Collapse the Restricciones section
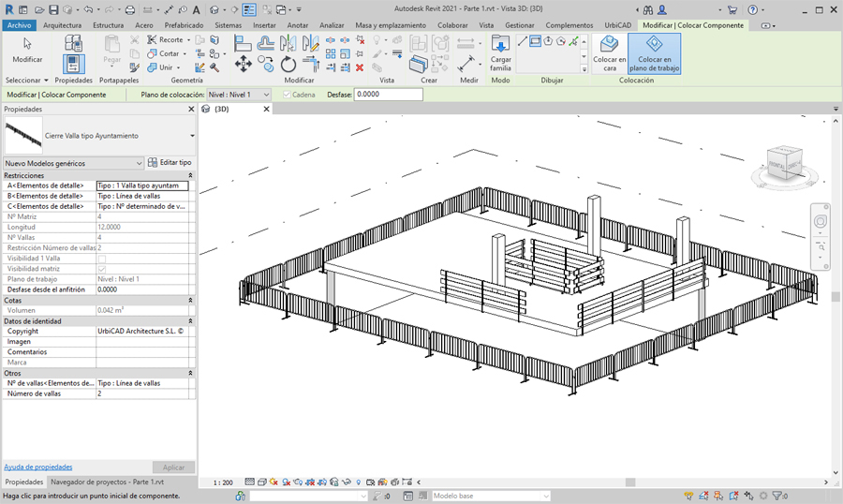 tap(190, 175)
